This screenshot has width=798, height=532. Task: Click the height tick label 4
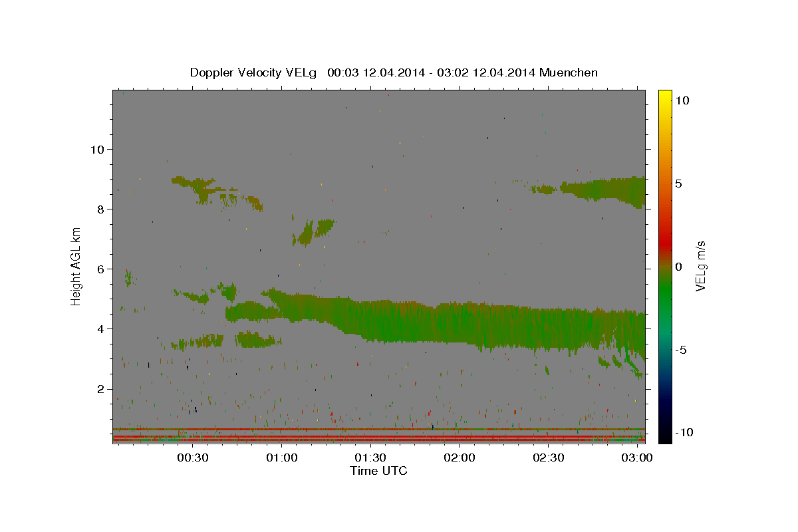tap(99, 329)
